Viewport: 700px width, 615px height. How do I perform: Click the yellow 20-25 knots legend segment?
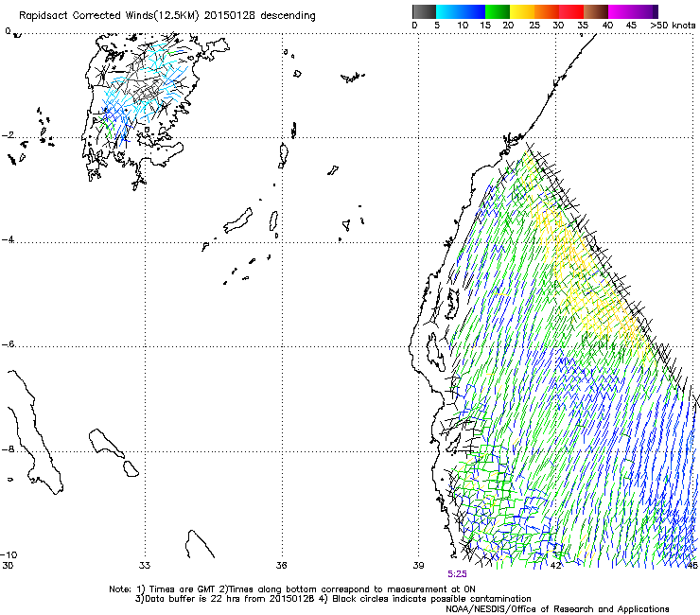[522, 11]
